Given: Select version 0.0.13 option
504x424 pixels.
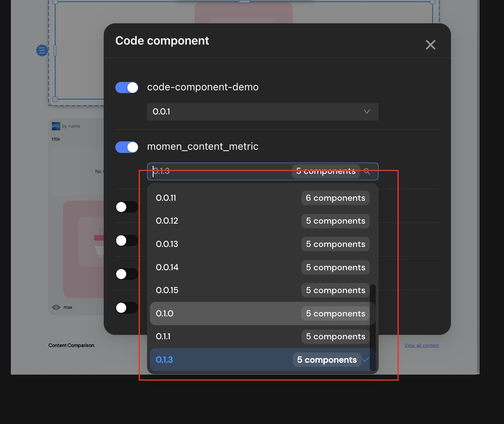Looking at the screenshot, I should 263,244.
